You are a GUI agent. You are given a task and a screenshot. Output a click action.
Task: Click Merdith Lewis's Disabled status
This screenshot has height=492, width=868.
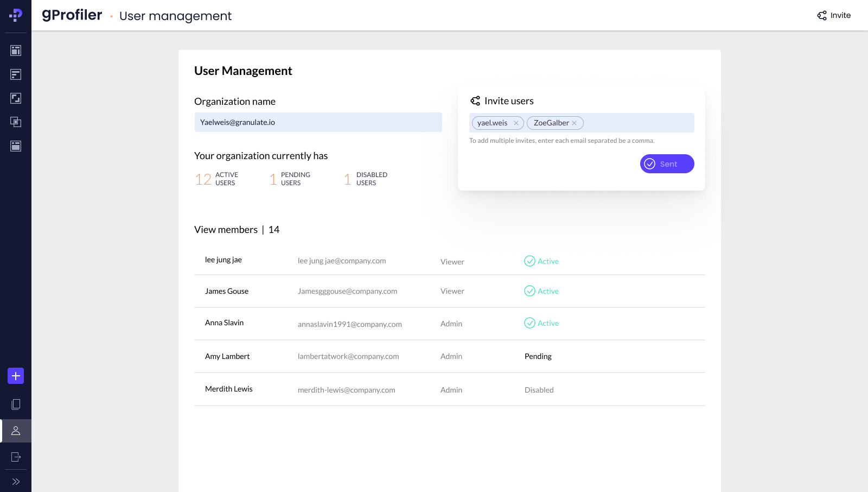[x=539, y=390]
